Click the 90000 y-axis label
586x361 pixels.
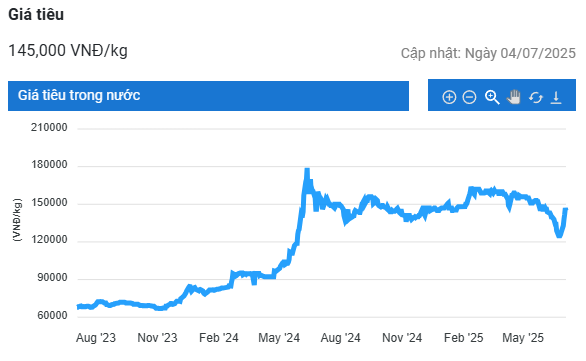52,278
